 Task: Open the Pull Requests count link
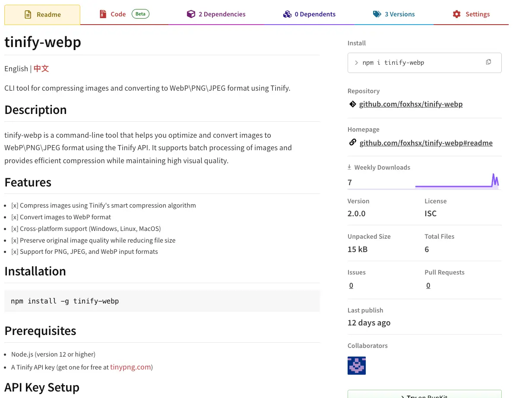(428, 285)
